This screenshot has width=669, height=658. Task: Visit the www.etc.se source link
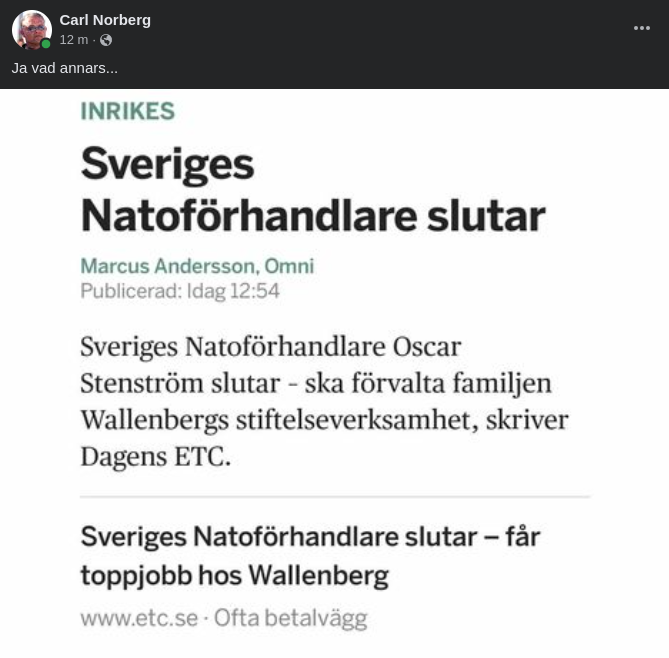pyautogui.click(x=139, y=618)
